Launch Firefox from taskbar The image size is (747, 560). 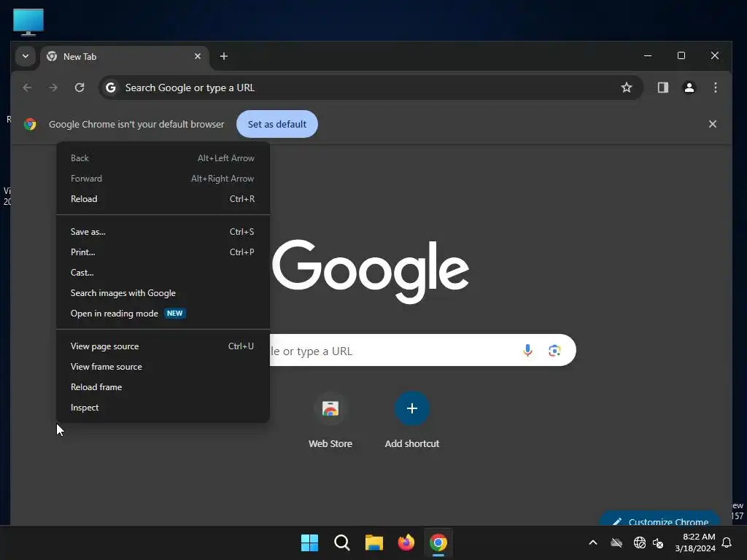(406, 542)
